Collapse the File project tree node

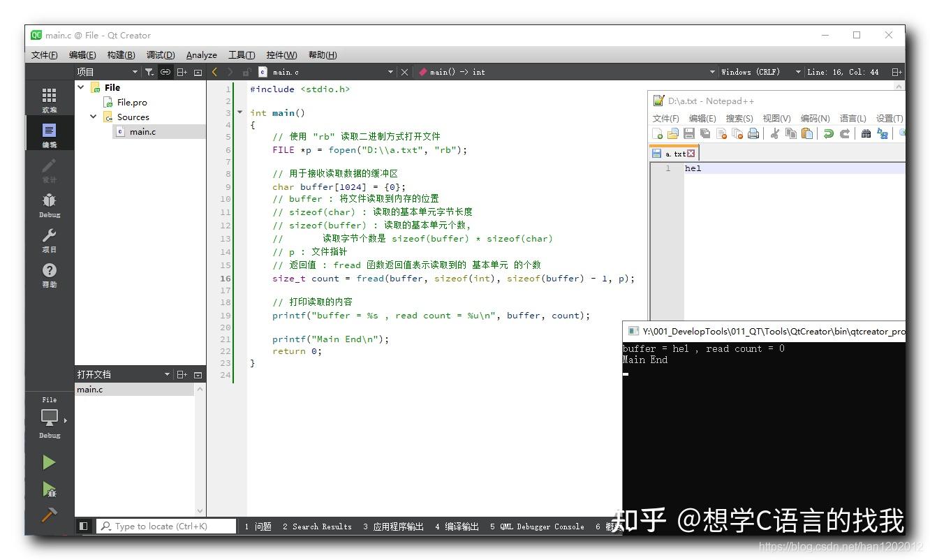click(x=81, y=87)
